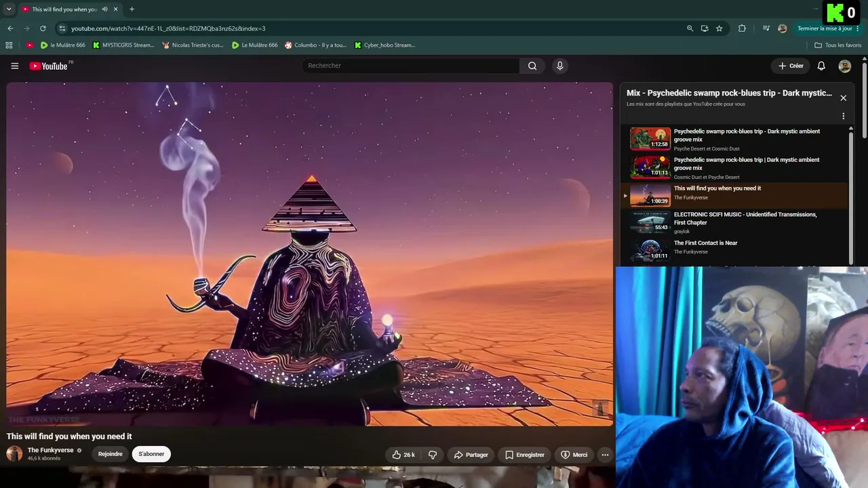This screenshot has height=488, width=868.
Task: Open the Cyber_hobo Stream bookmark
Action: tap(384, 45)
